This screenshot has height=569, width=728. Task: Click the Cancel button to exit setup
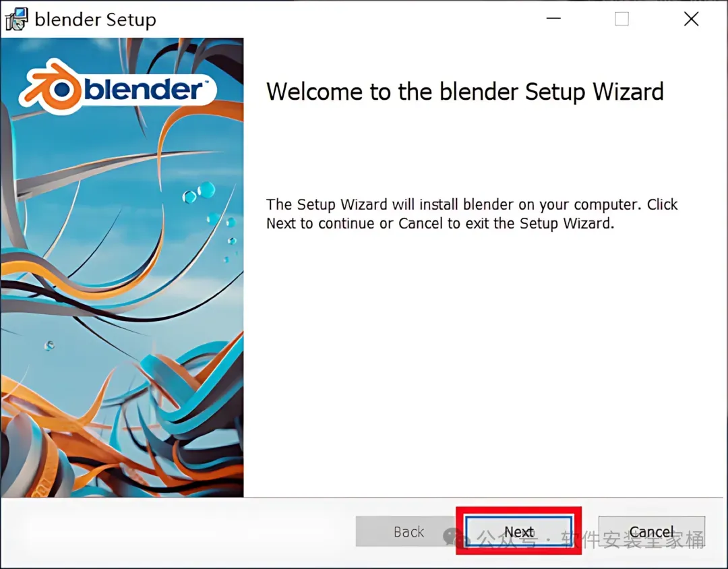point(651,531)
